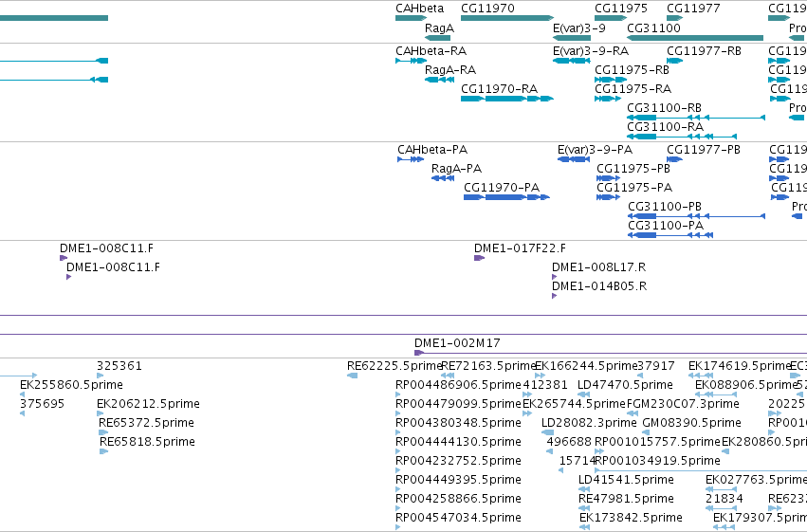Screen dimensions: 807x532
Task: Open the E(var)3-9 gene label
Action: tap(579, 28)
